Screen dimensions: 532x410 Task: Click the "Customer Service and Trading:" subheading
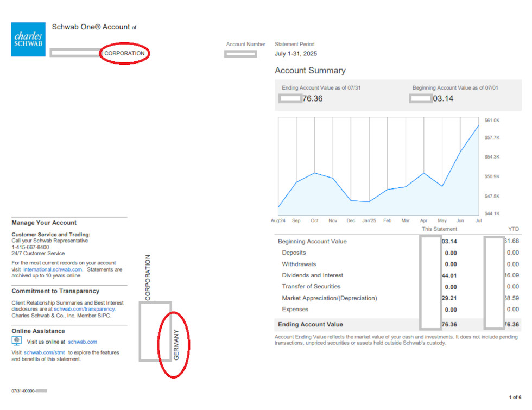[51, 235]
